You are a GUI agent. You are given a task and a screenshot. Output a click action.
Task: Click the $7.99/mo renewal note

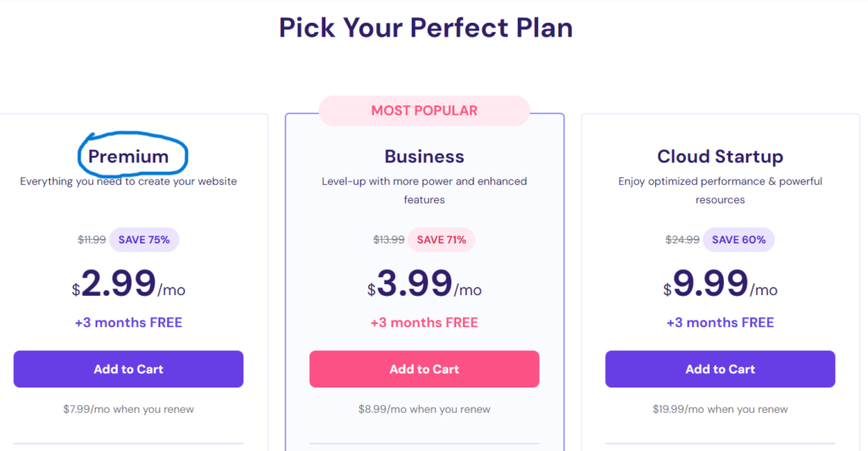tap(128, 409)
